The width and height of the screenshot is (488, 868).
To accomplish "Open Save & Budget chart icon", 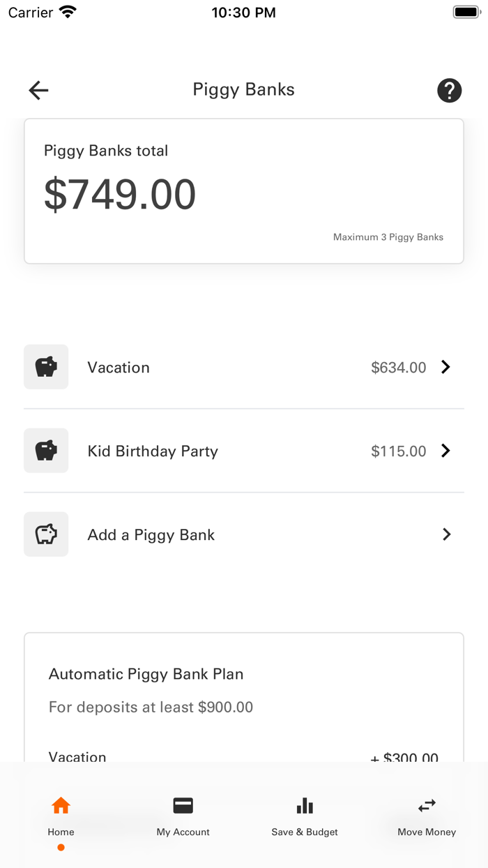I will pos(305,805).
